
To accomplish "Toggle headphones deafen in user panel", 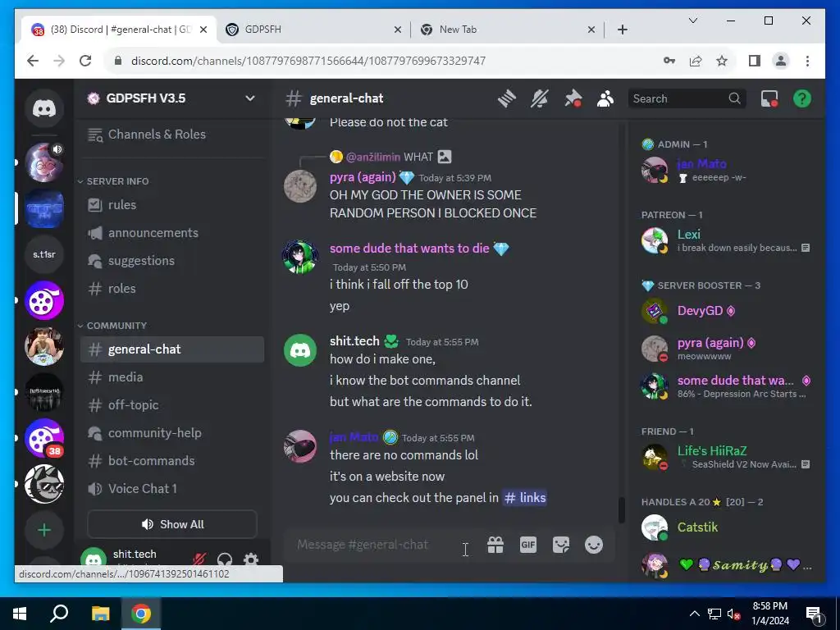I will [x=225, y=559].
